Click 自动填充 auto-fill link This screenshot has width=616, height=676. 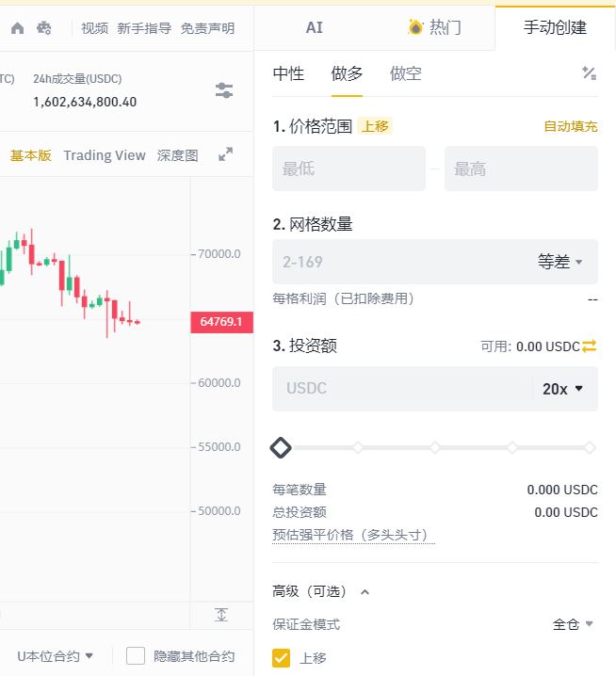pyautogui.click(x=570, y=126)
